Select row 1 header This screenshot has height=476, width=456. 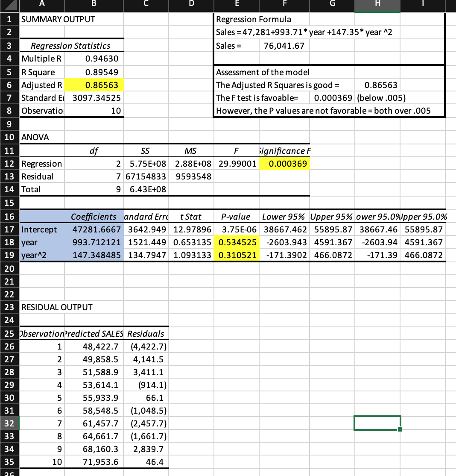[x=9, y=19]
